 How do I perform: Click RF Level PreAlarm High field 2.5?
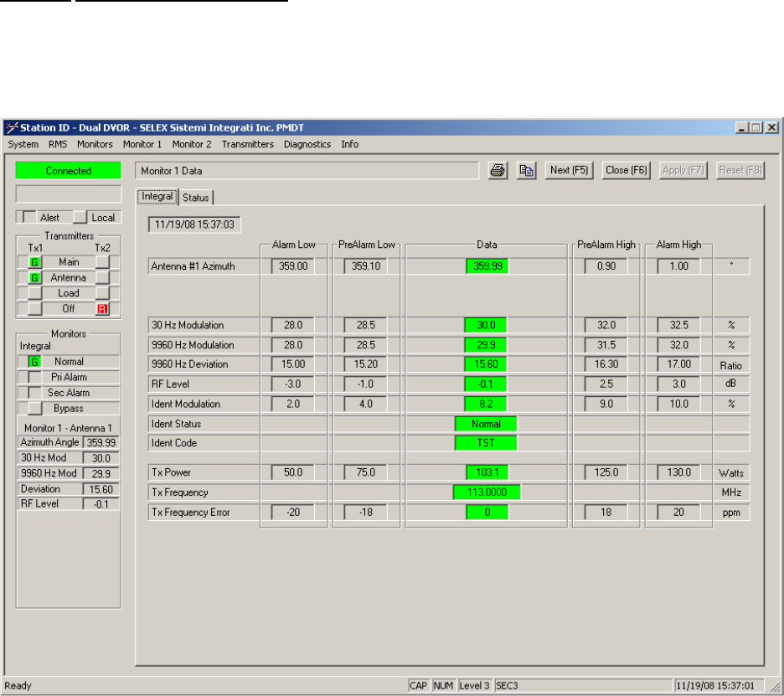606,384
